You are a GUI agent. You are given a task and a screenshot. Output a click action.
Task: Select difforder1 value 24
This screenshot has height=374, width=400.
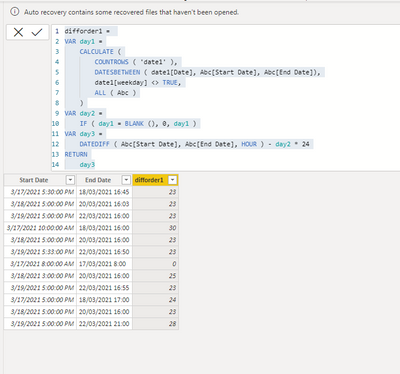156,300
